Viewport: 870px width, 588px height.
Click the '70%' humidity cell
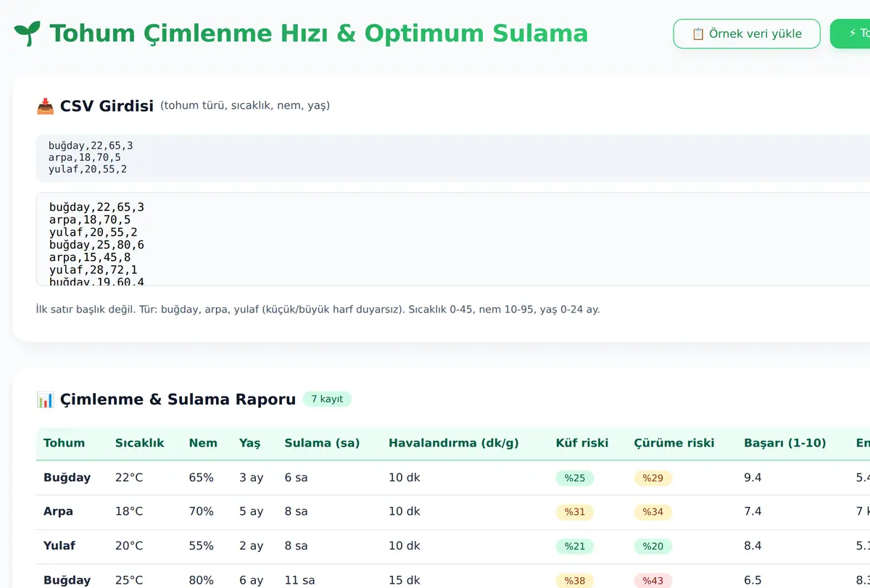click(202, 512)
